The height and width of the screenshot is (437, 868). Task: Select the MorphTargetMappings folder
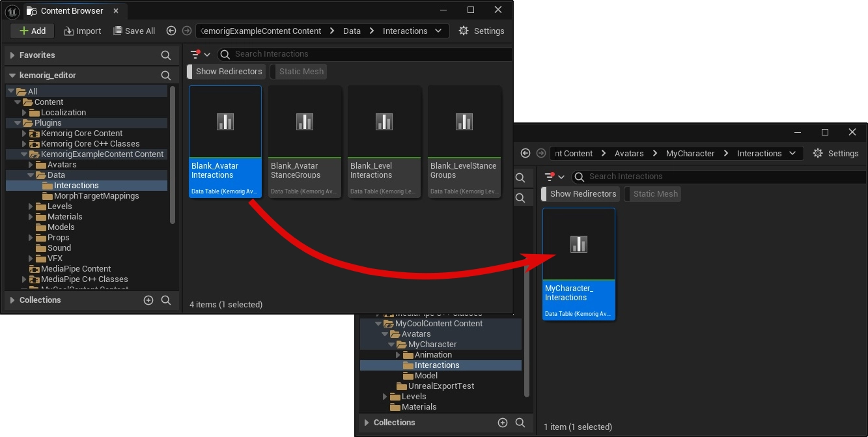pyautogui.click(x=96, y=196)
